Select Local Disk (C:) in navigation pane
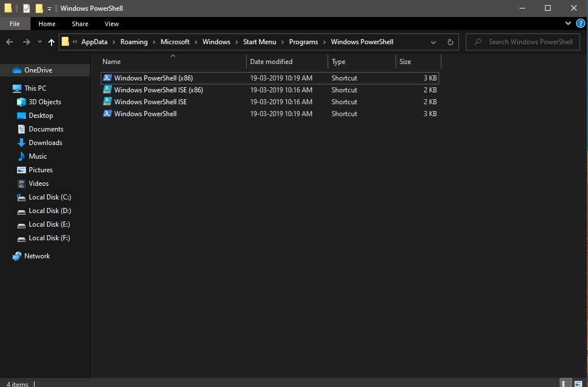This screenshot has width=588, height=387. (50, 197)
